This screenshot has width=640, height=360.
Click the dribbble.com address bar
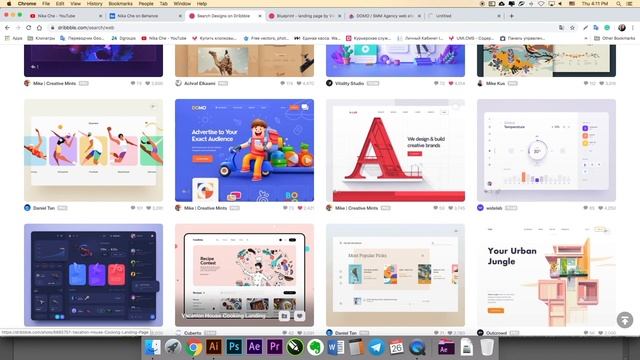tap(302, 28)
